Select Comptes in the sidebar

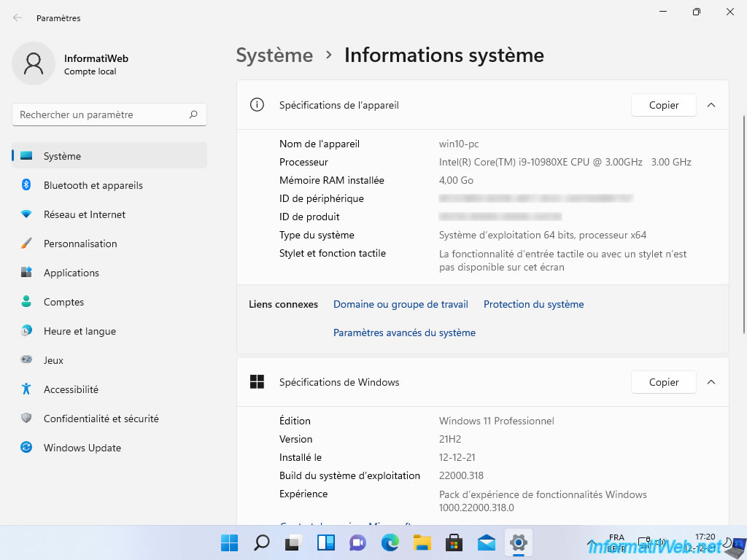(x=63, y=302)
